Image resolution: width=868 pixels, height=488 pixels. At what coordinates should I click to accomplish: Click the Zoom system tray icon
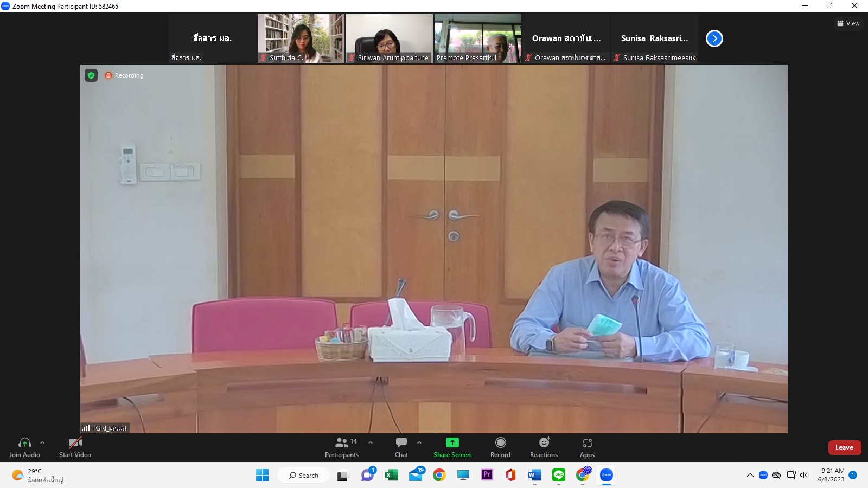coord(763,476)
